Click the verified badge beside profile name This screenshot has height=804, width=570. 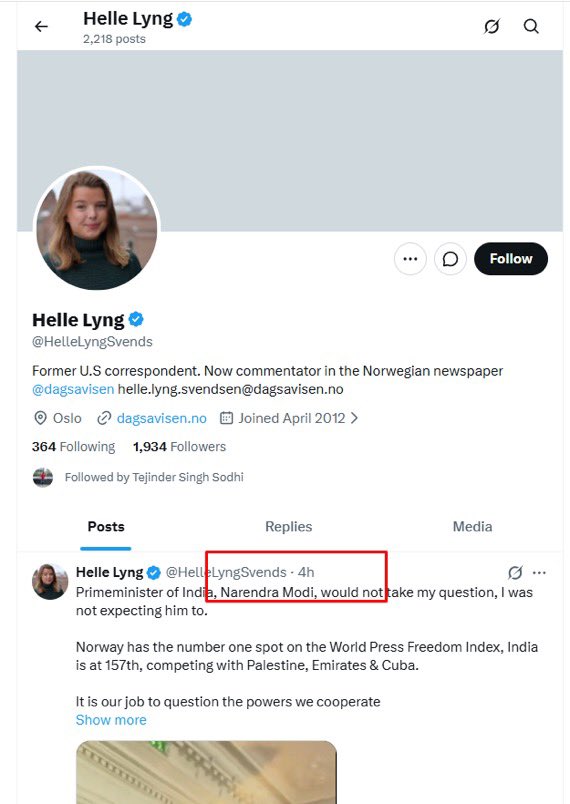(x=136, y=319)
